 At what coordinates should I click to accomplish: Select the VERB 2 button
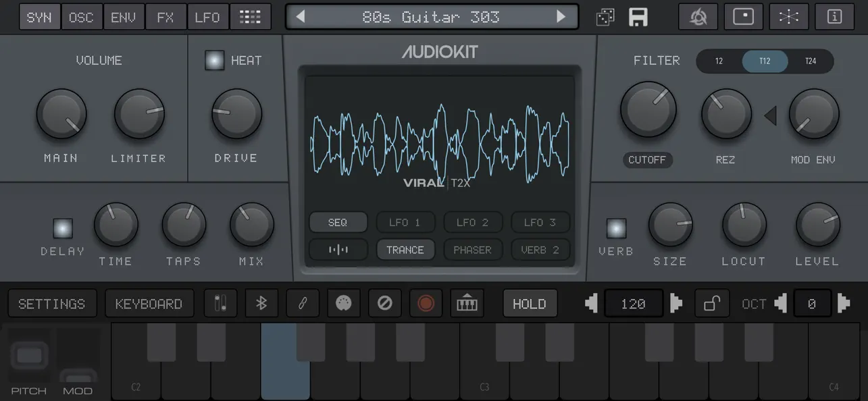click(540, 250)
